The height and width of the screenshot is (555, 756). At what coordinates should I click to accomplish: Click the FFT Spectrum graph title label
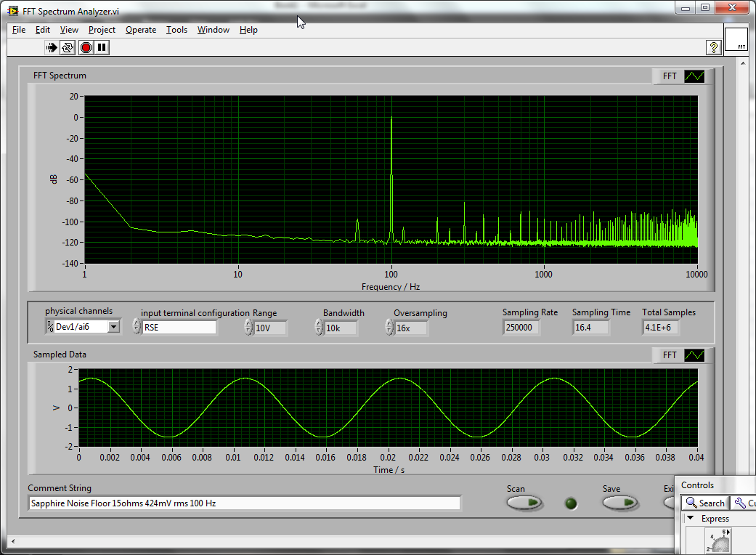(60, 76)
